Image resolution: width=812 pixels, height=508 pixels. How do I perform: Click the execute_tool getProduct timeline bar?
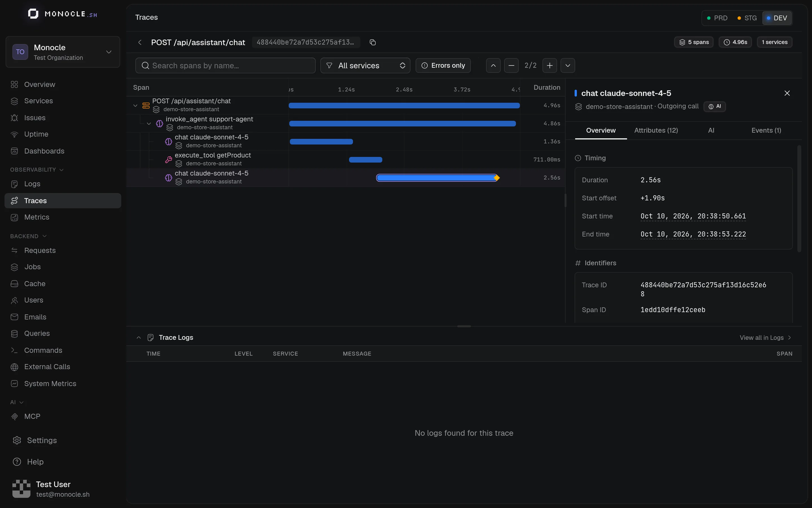pos(365,159)
